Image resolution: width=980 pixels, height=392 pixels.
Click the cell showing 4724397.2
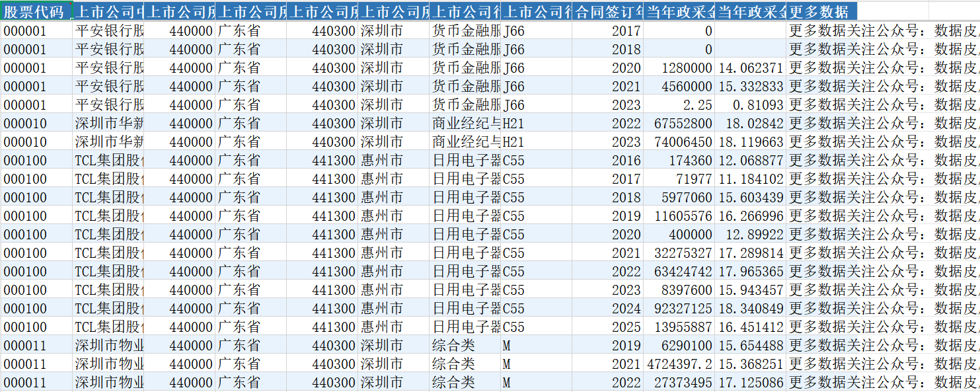pyautogui.click(x=680, y=364)
